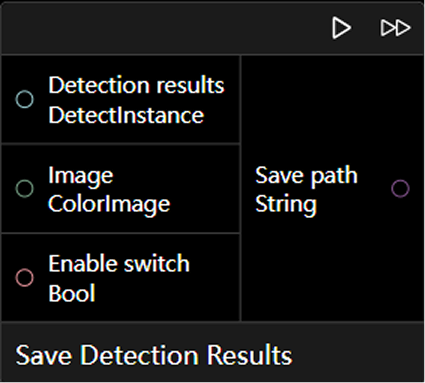Click empty header bar left of play icon

pyautogui.click(x=163, y=28)
